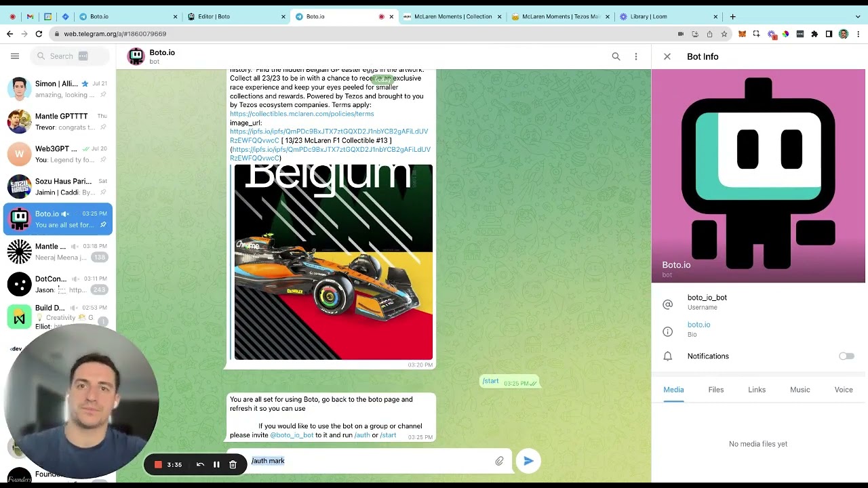Switch to the Library | Loom tab

668,16
